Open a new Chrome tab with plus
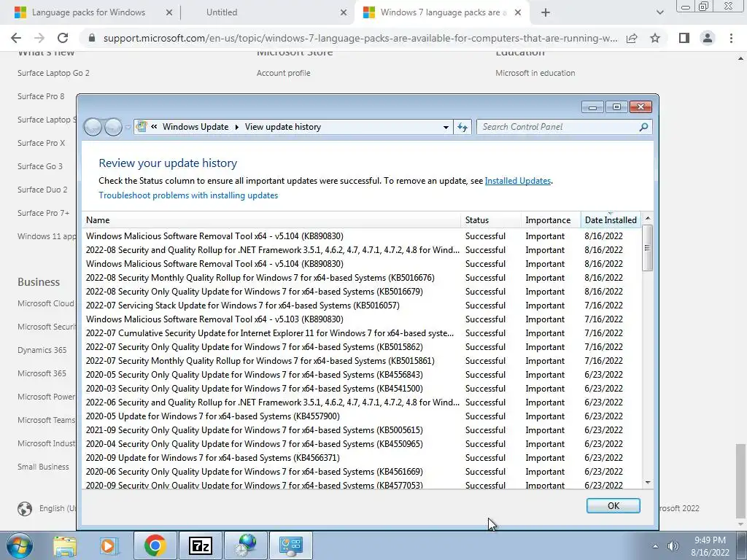Viewport: 747px width, 560px height. coord(546,12)
